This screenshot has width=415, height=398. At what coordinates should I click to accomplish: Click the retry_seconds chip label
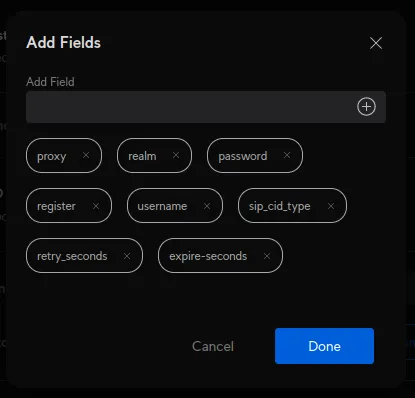point(72,256)
